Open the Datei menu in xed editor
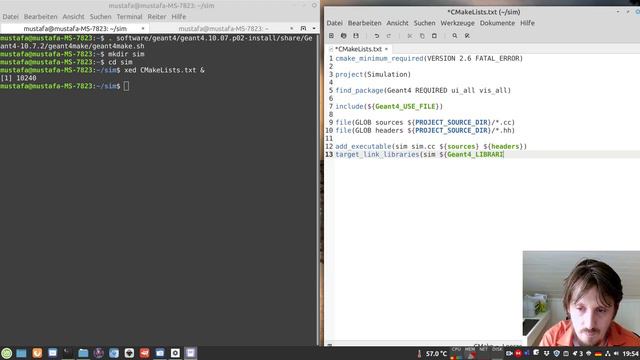The image size is (640, 360). click(334, 23)
